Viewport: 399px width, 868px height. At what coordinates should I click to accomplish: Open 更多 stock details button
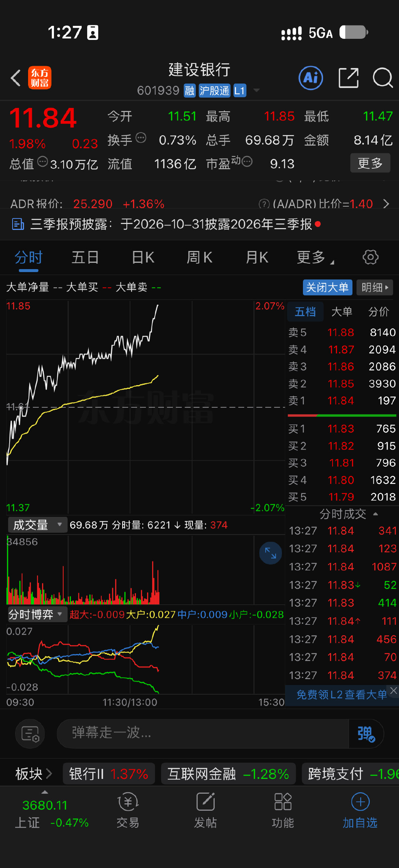pyautogui.click(x=370, y=163)
